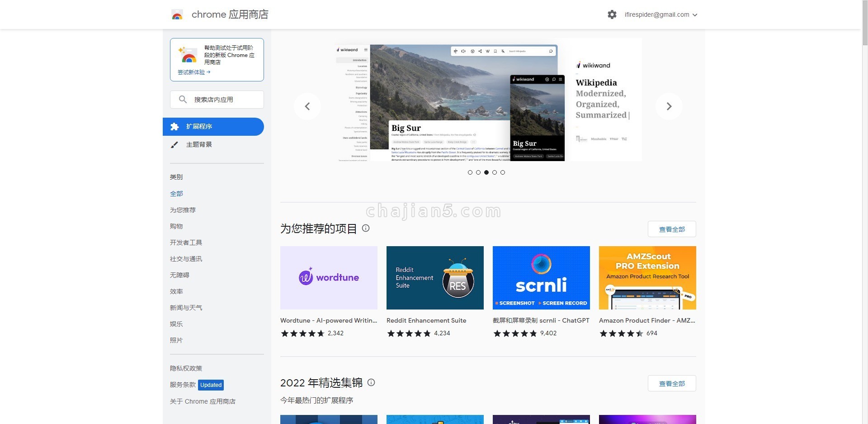Click the magnifier icon in search box
The width and height of the screenshot is (868, 424).
click(183, 100)
